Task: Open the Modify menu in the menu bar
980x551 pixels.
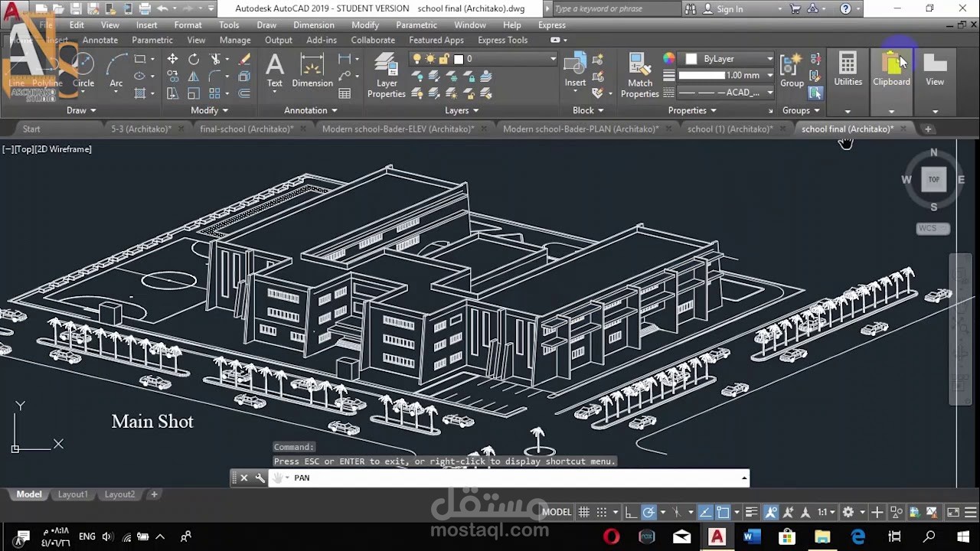Action: [x=365, y=24]
